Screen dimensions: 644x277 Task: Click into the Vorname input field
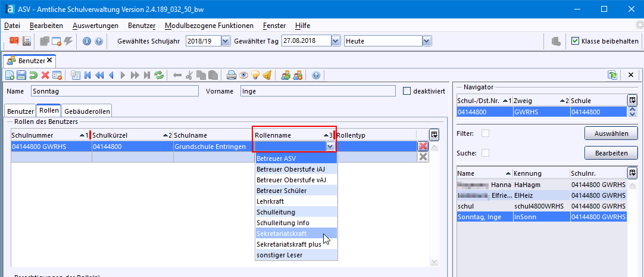317,91
